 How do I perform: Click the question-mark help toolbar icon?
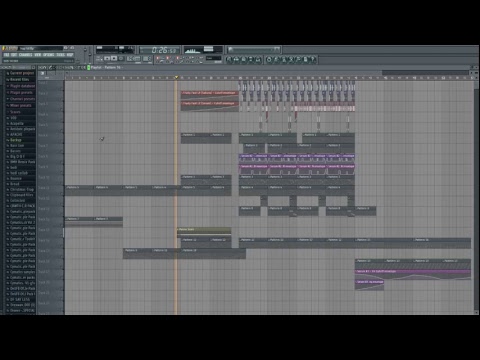pos(312,60)
